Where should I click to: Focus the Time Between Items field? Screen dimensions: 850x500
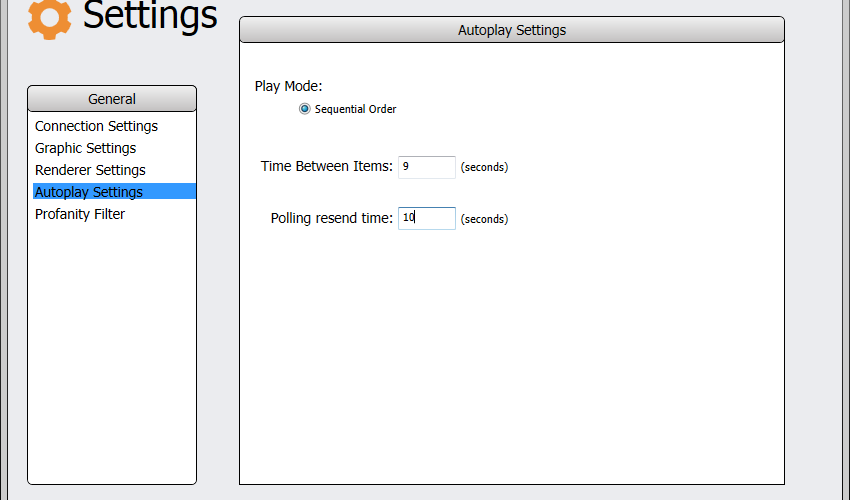tap(427, 166)
